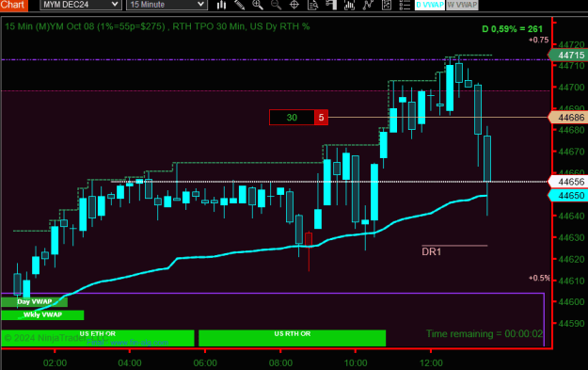This screenshot has width=588, height=370.
Task: Open the chart style bars icon
Action: [222, 5]
